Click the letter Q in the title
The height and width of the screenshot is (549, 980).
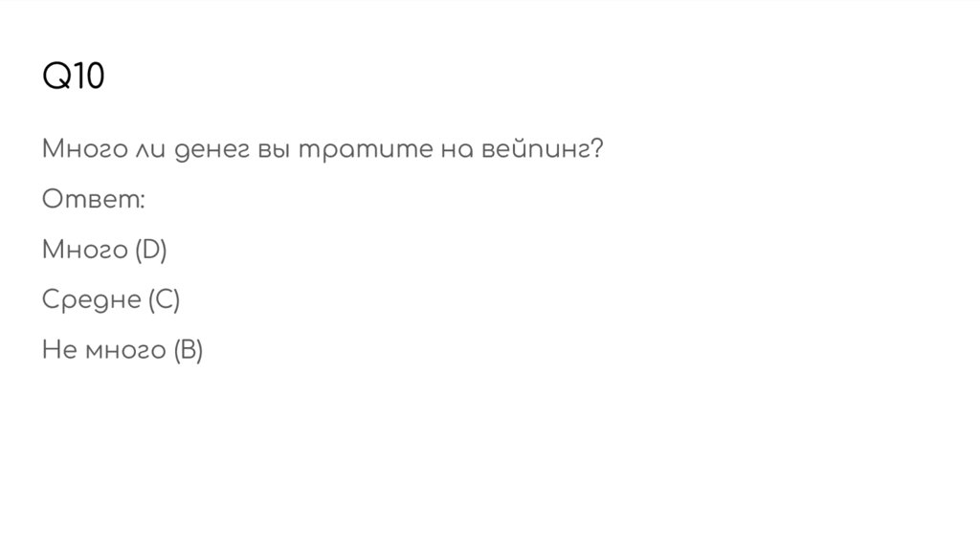[x=55, y=77]
